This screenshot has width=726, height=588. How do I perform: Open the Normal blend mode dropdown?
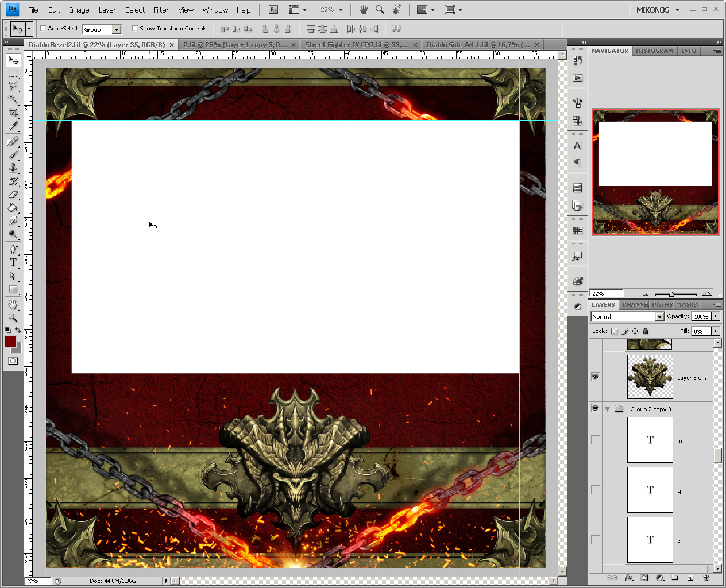tap(627, 316)
